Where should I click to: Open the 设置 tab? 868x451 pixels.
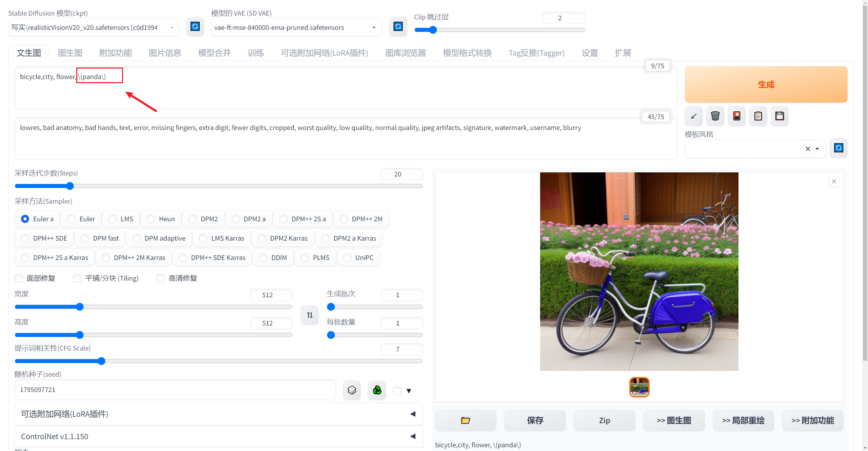pos(590,53)
